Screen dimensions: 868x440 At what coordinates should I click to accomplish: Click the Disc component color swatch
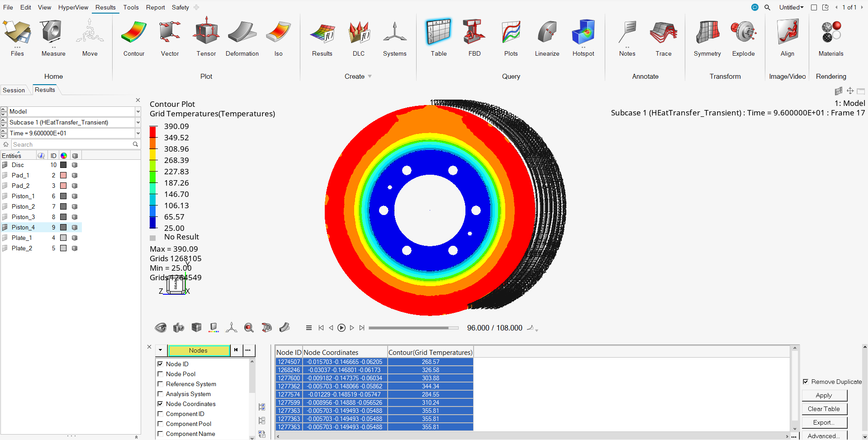[63, 165]
